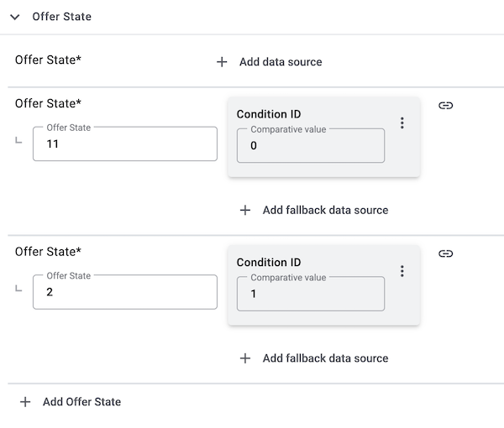Add fallback data source for Offer State 11

point(325,211)
